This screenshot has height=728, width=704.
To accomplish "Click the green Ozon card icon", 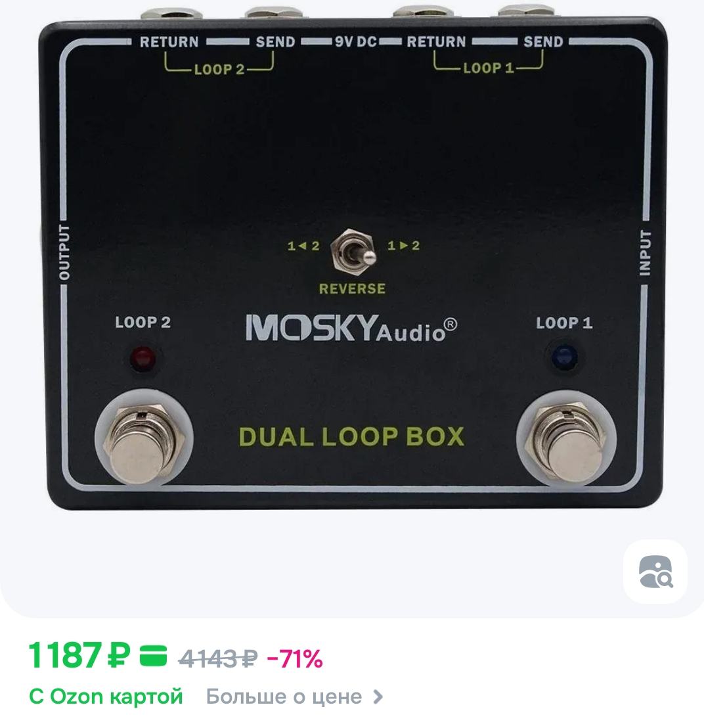I will tap(153, 656).
